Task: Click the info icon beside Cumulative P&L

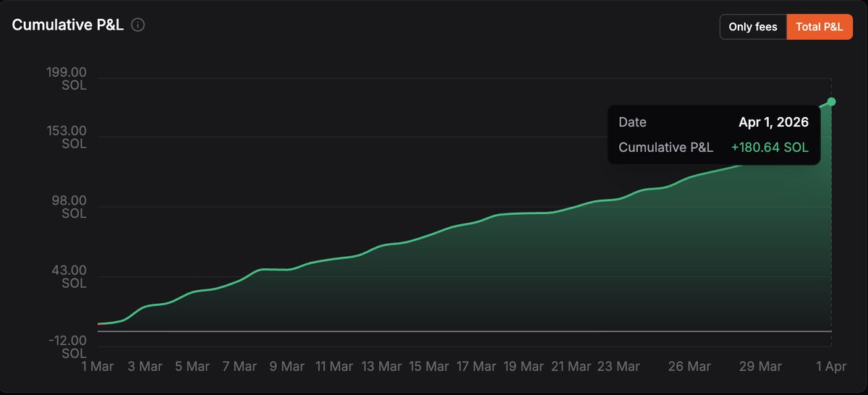Action: [138, 25]
